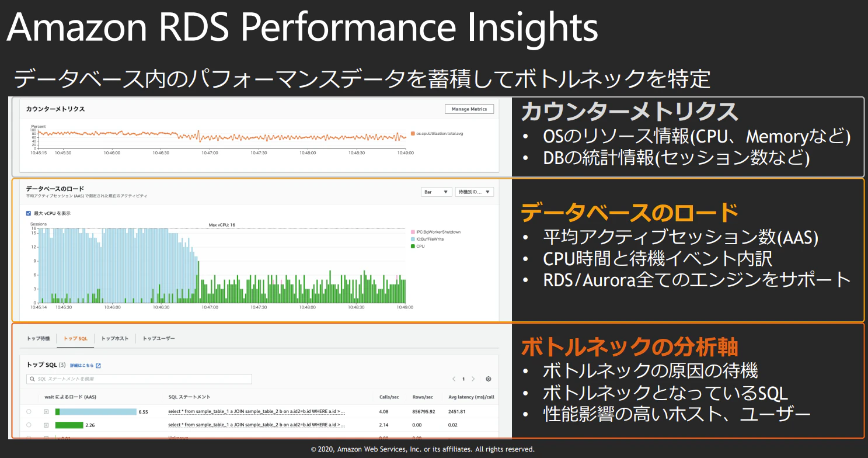868x458 pixels.
Task: Sort by the Rows/sec column header
Action: [422, 397]
